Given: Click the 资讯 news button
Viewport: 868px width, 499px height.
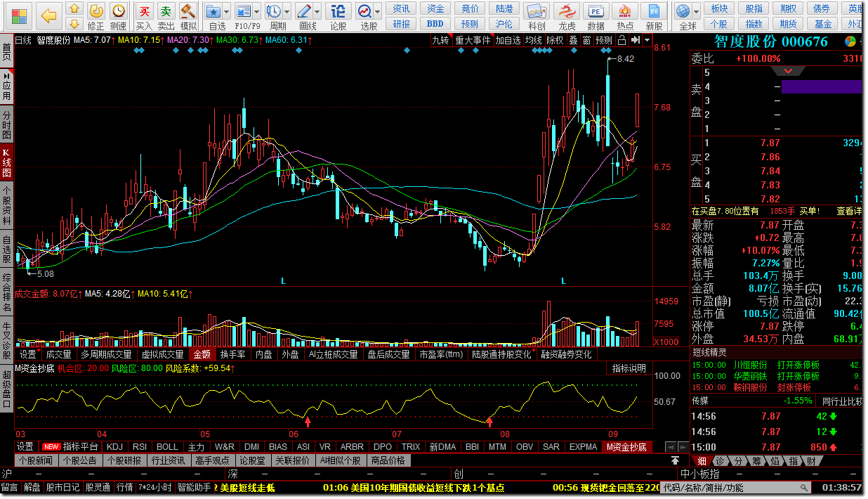Looking at the screenshot, I should (x=402, y=8).
